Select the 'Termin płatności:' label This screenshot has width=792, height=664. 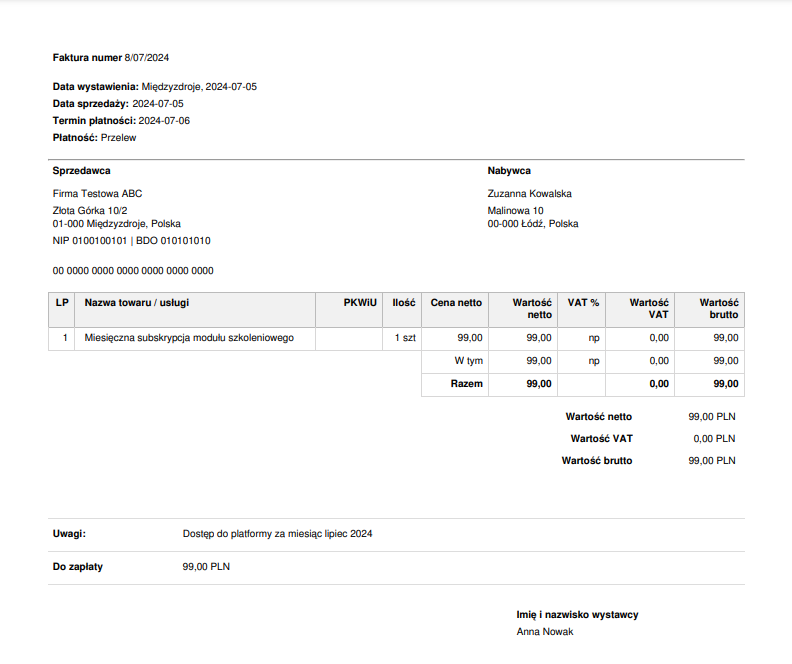point(94,121)
